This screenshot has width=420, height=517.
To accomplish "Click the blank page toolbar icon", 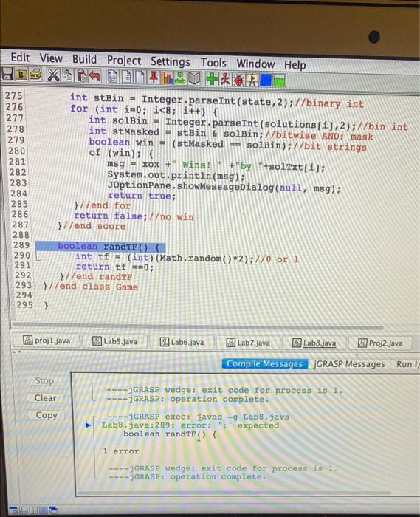I will [140, 78].
